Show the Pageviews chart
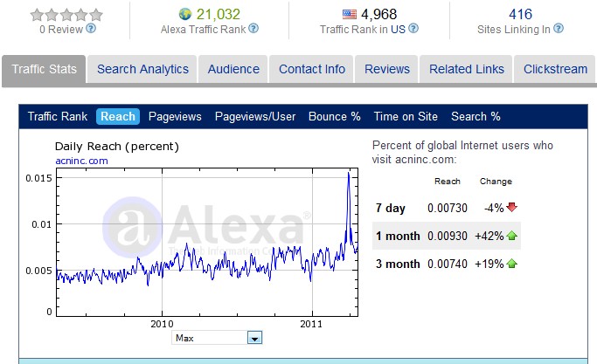The width and height of the screenshot is (597, 364). tap(175, 116)
